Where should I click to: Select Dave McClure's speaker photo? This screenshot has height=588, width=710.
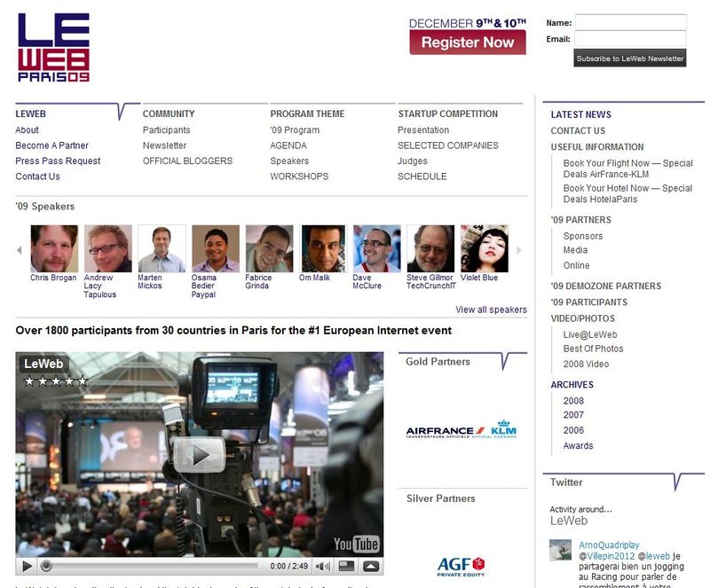point(376,248)
